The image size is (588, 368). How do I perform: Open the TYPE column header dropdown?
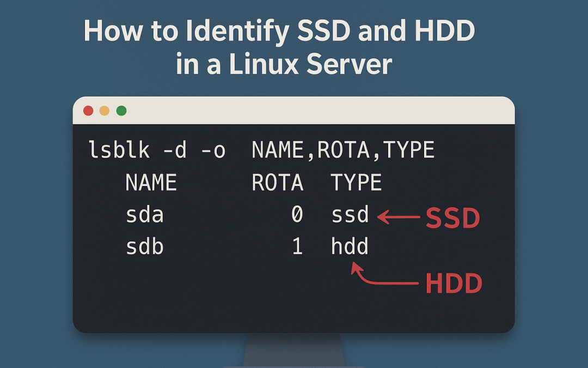pyautogui.click(x=357, y=182)
